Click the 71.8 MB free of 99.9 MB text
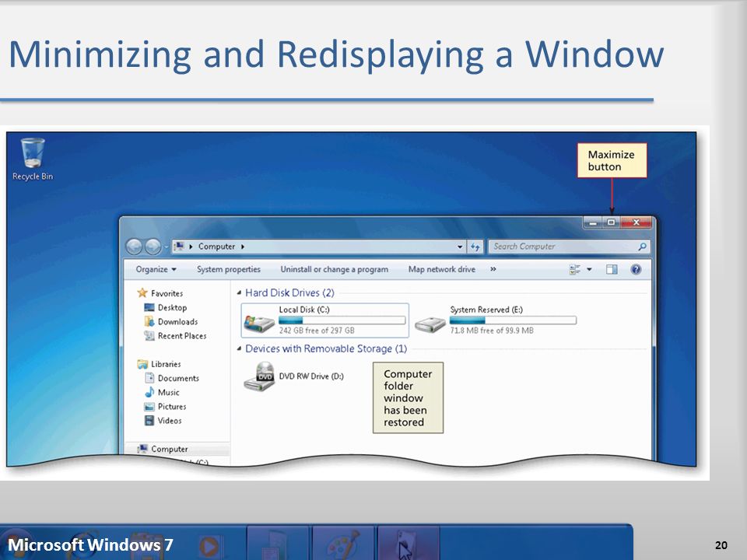Image resolution: width=747 pixels, height=560 pixels. tap(492, 331)
